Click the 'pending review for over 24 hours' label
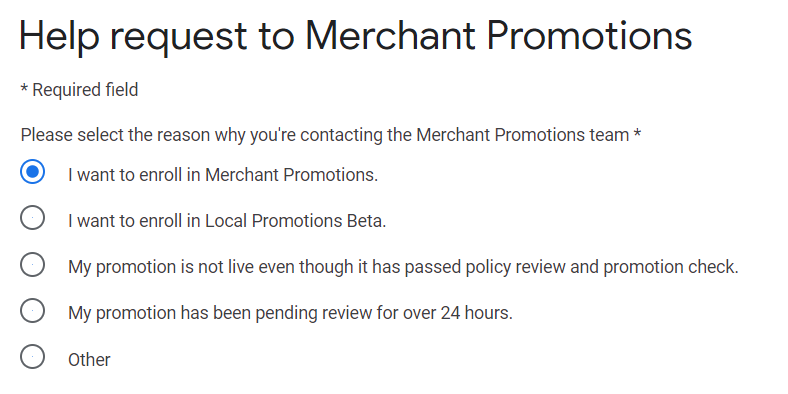The image size is (788, 394). (384, 313)
